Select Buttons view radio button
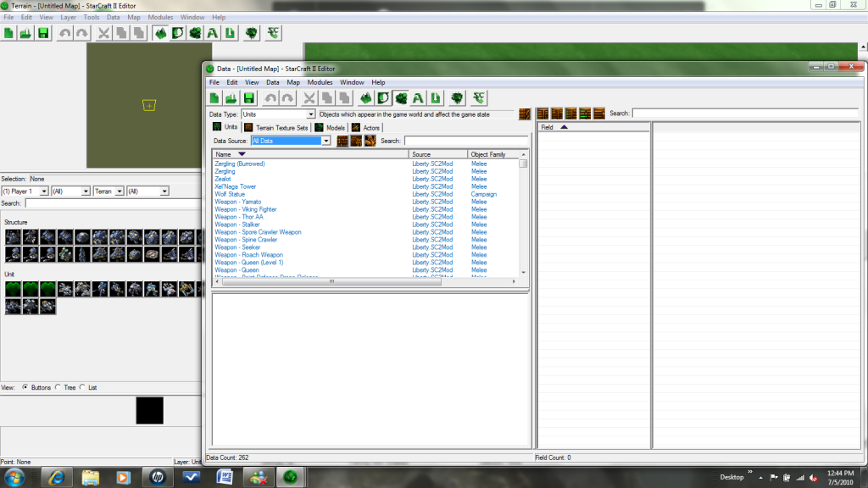This screenshot has height=488, width=868. coord(25,387)
